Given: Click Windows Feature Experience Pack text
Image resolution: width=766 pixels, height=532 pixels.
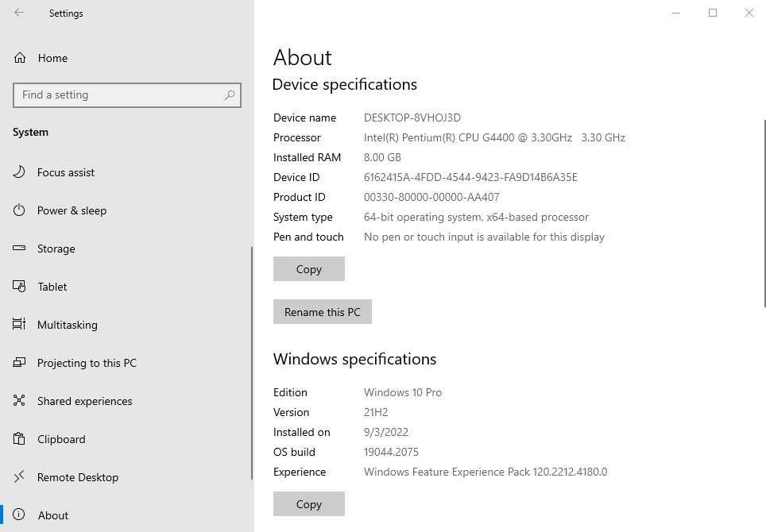Looking at the screenshot, I should pyautogui.click(x=486, y=472).
